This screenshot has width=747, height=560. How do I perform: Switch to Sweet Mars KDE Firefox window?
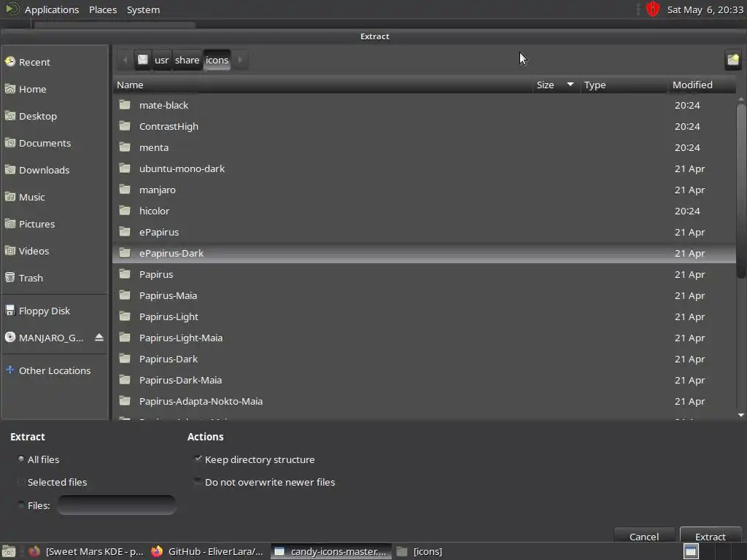click(86, 551)
